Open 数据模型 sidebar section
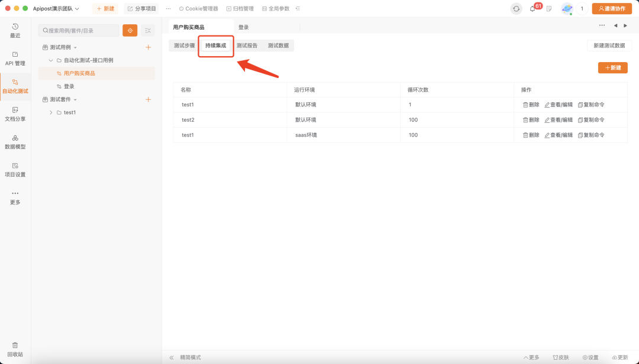The image size is (639, 364). click(15, 142)
